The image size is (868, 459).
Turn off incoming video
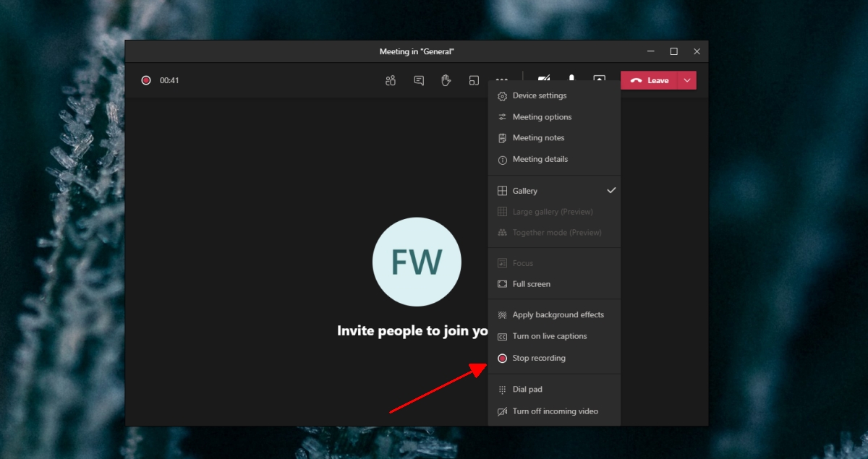(x=554, y=411)
